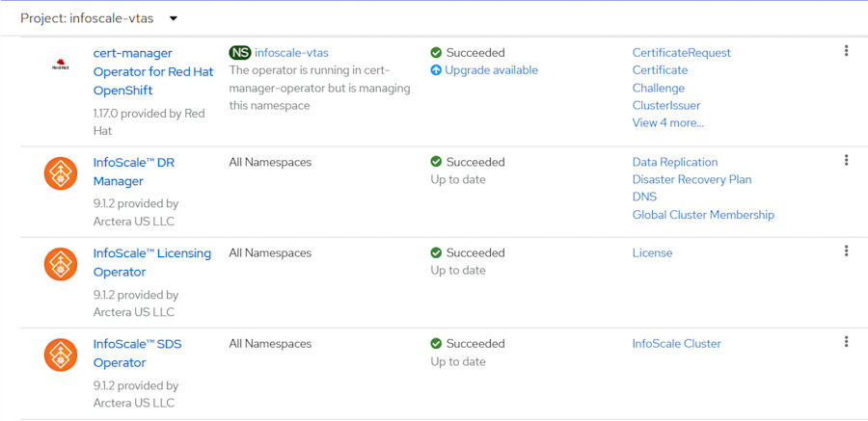Open the License API link
868x421 pixels.
click(x=652, y=252)
